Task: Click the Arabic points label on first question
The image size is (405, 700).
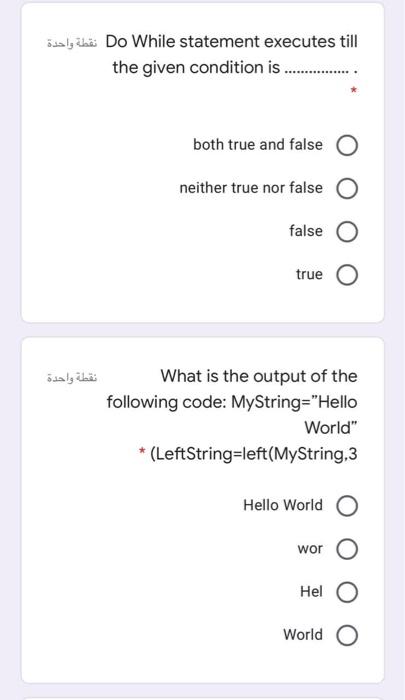Action: pyautogui.click(x=72, y=44)
